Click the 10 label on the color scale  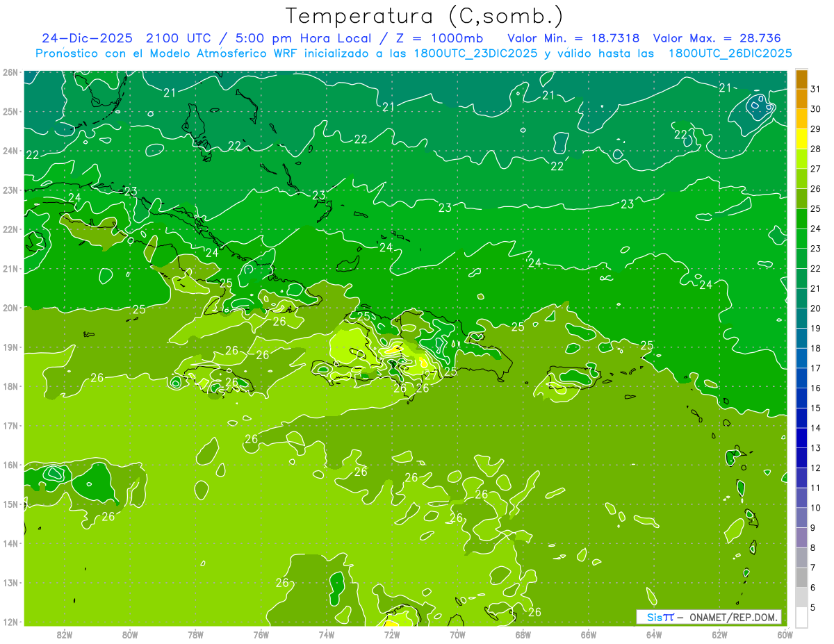[x=815, y=508]
